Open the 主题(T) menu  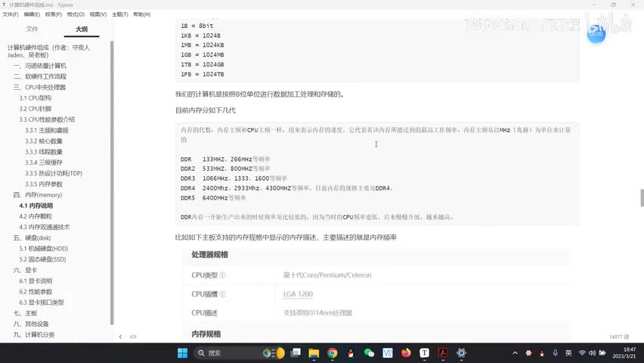(120, 14)
